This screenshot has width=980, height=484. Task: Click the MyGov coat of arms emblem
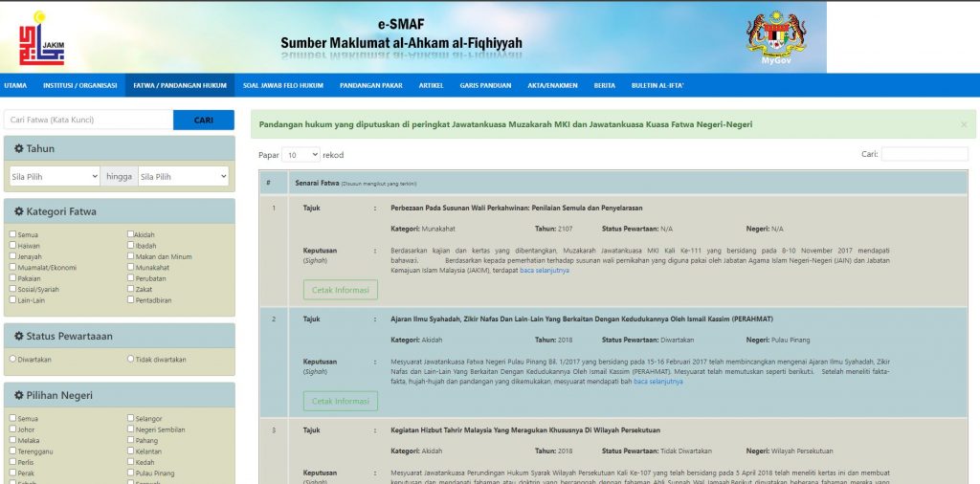point(776,35)
